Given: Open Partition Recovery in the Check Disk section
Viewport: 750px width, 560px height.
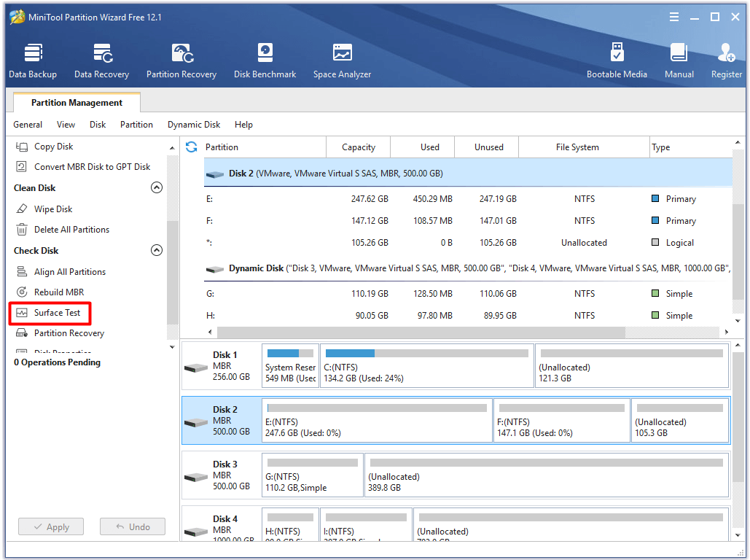Looking at the screenshot, I should tap(60, 333).
